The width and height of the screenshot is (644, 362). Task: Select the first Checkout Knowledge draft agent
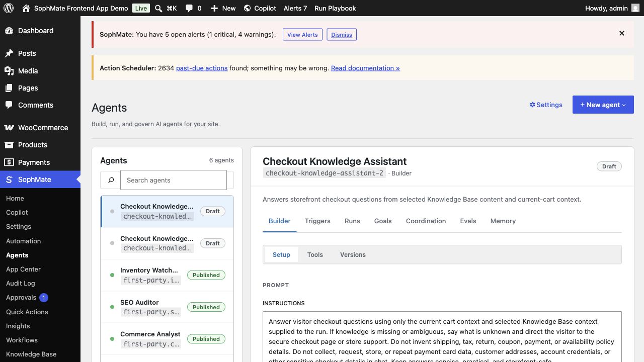point(167,211)
